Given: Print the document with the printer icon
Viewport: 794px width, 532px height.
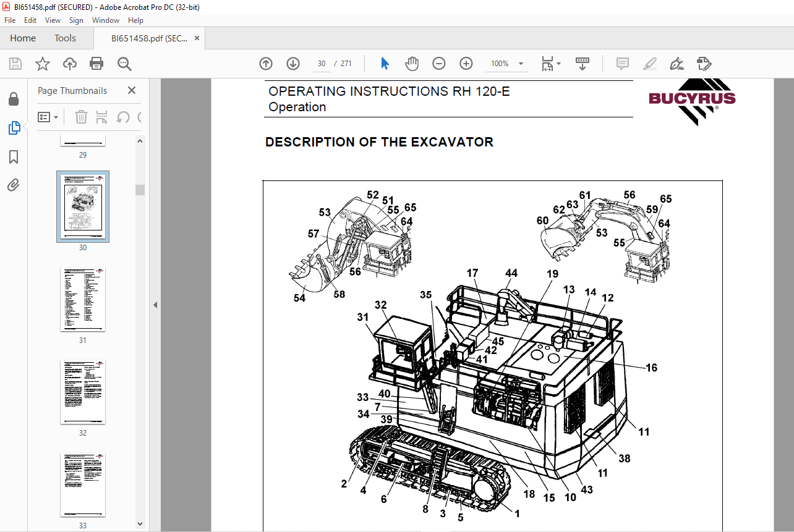Looking at the screenshot, I should pyautogui.click(x=96, y=64).
